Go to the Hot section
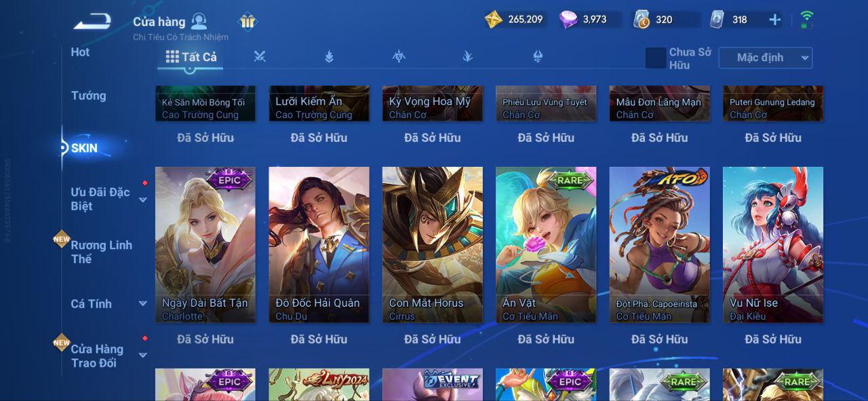Image resolution: width=868 pixels, height=401 pixels. pyautogui.click(x=80, y=52)
